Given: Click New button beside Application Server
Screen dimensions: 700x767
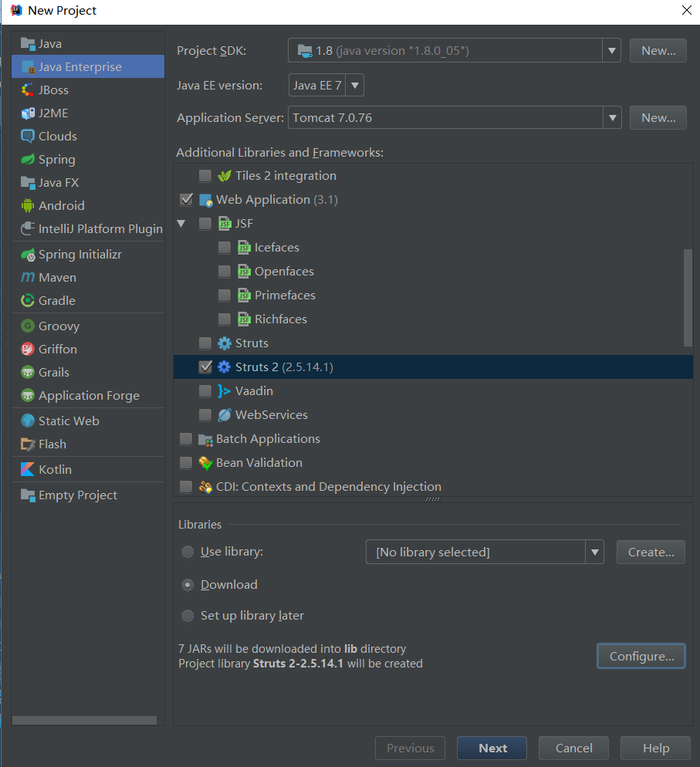Looking at the screenshot, I should (658, 117).
